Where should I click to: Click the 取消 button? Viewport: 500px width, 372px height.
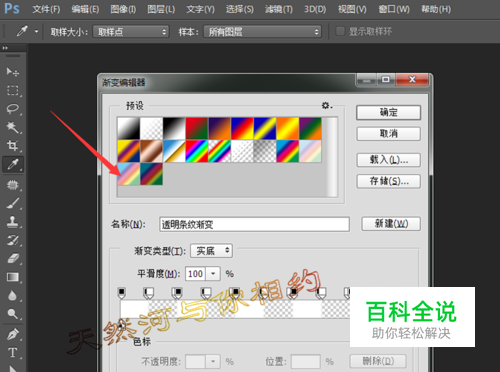(x=388, y=134)
